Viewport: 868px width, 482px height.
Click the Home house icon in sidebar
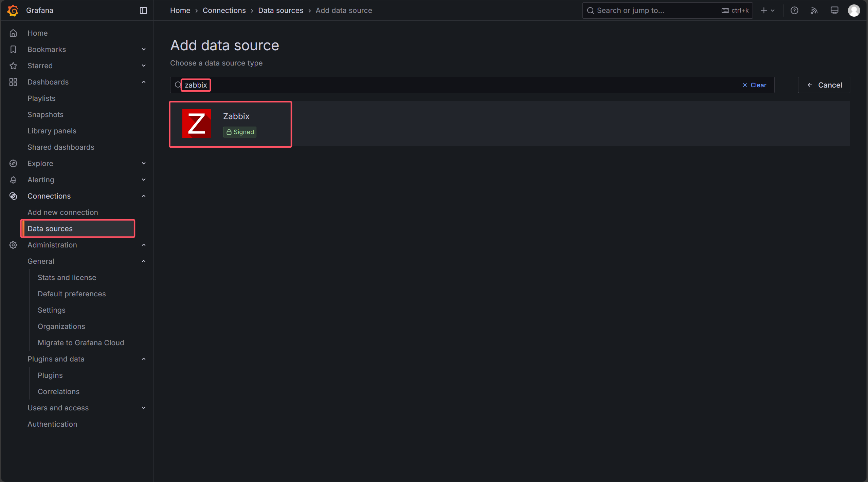point(13,33)
